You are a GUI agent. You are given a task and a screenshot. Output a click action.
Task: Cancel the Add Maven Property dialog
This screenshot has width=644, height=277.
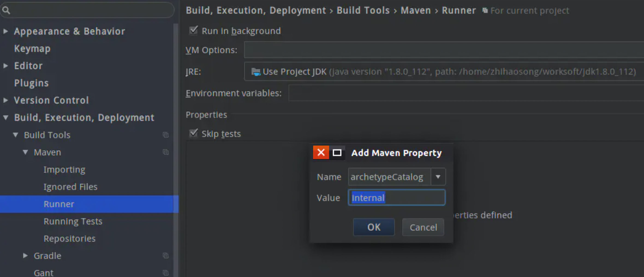(x=423, y=227)
